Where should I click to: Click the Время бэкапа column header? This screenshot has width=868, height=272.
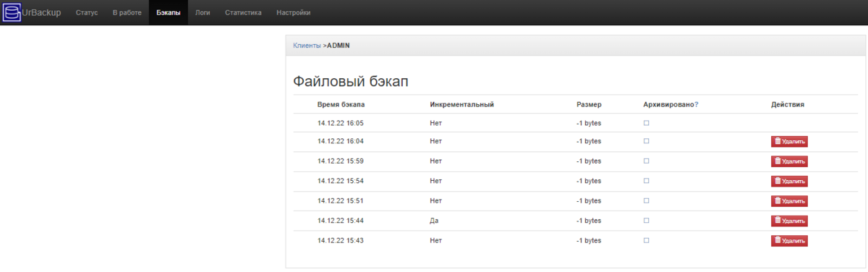tap(341, 105)
